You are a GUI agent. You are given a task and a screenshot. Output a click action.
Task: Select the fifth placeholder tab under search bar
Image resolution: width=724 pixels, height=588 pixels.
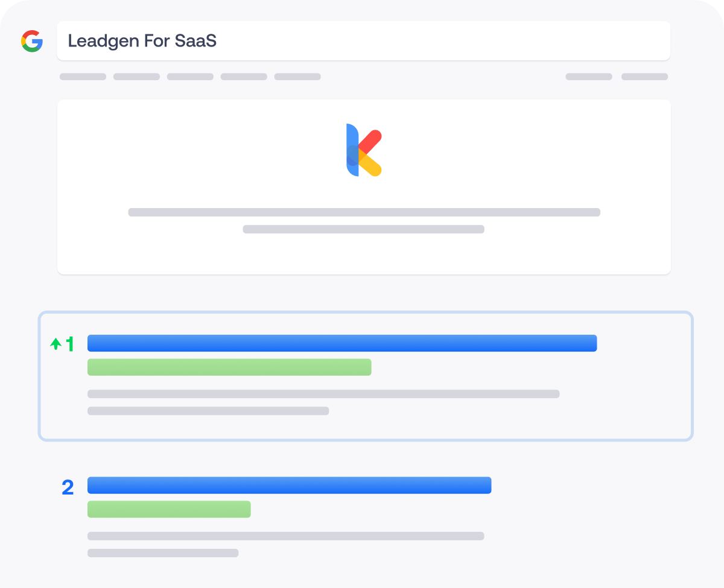(297, 77)
